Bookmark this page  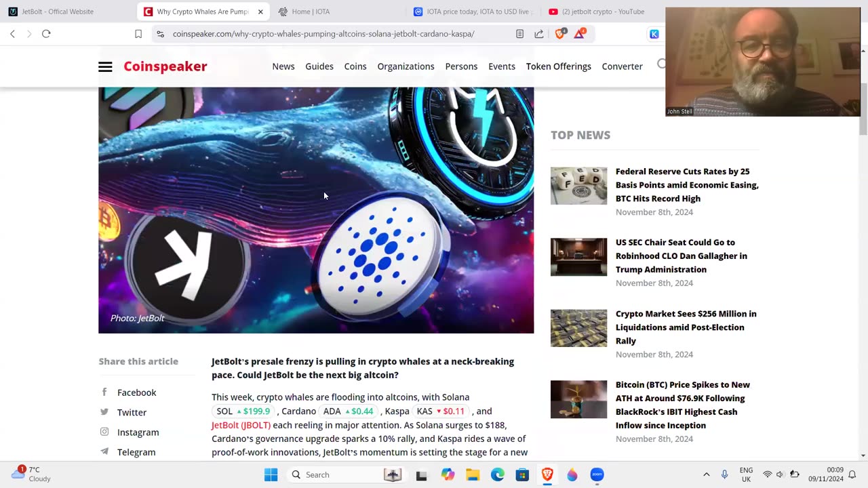click(138, 34)
